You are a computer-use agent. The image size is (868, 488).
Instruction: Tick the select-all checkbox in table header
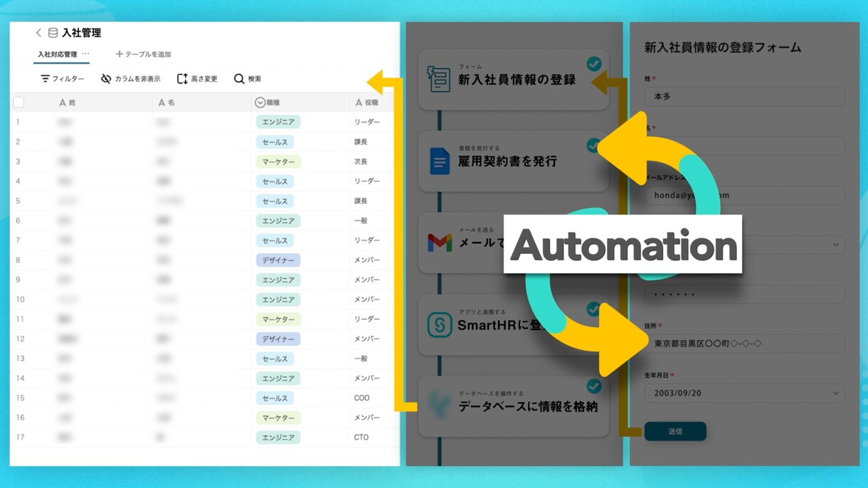pos(18,102)
